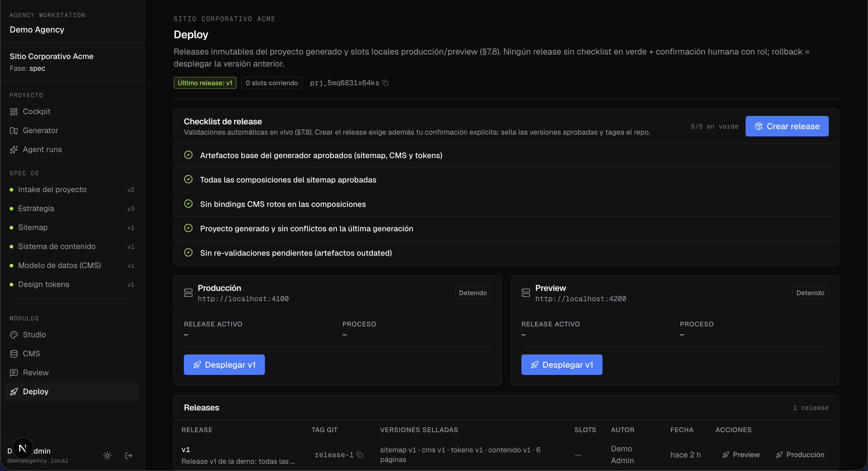Viewport: 868px width, 471px height.
Task: Open the CMS module
Action: [72, 354]
